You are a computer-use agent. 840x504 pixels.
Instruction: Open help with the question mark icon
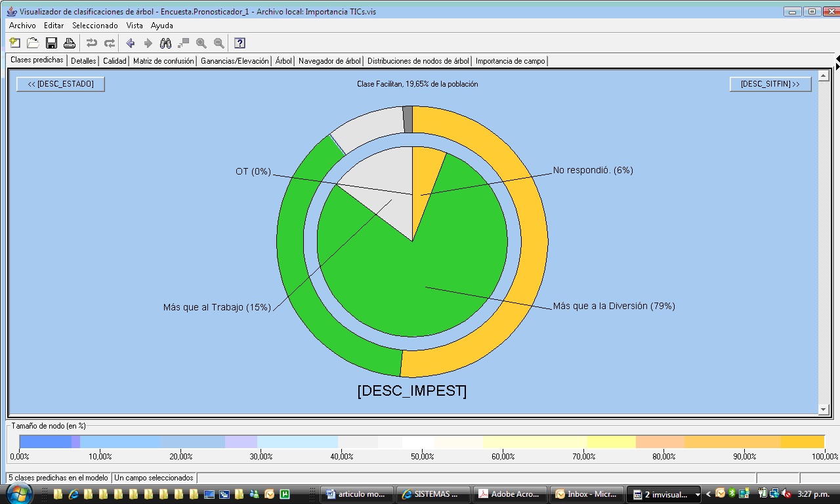(x=240, y=43)
